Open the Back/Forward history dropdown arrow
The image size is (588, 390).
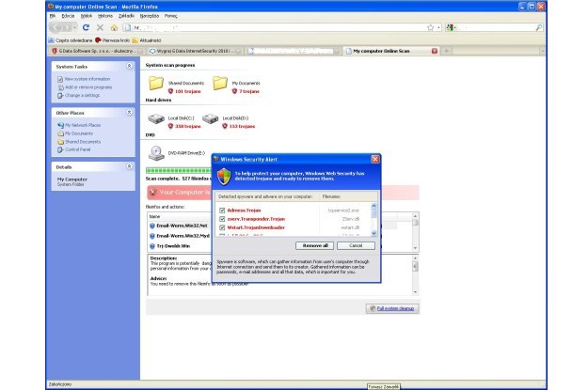[75, 28]
